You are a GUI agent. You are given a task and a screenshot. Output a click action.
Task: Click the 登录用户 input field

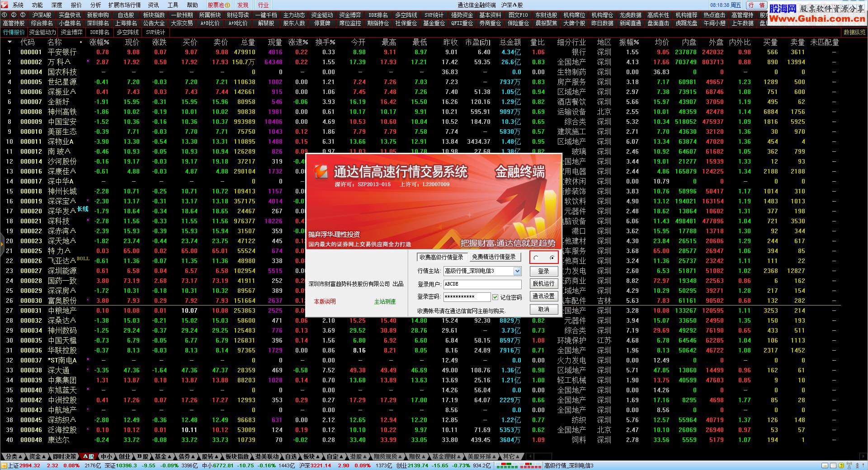click(x=482, y=284)
